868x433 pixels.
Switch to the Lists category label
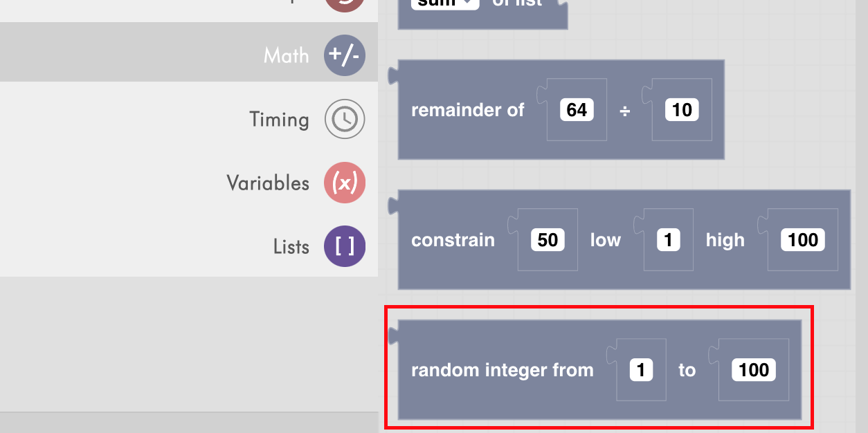click(x=291, y=247)
